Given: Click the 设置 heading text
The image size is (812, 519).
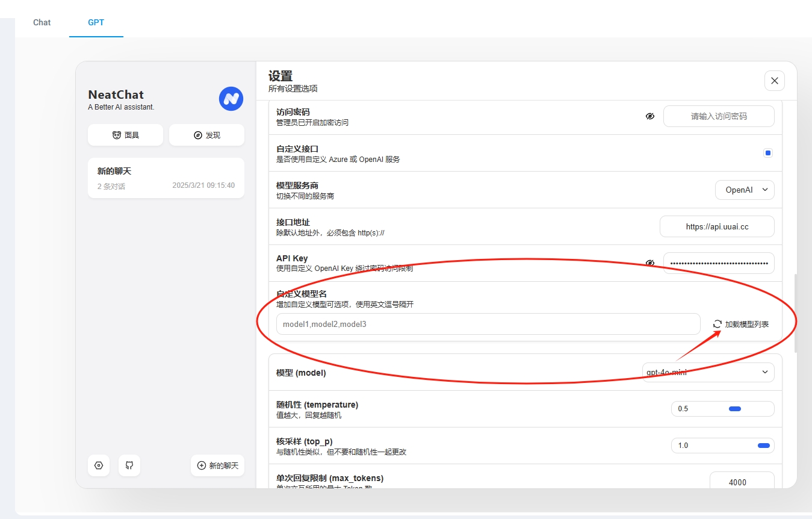Looking at the screenshot, I should click(x=280, y=76).
